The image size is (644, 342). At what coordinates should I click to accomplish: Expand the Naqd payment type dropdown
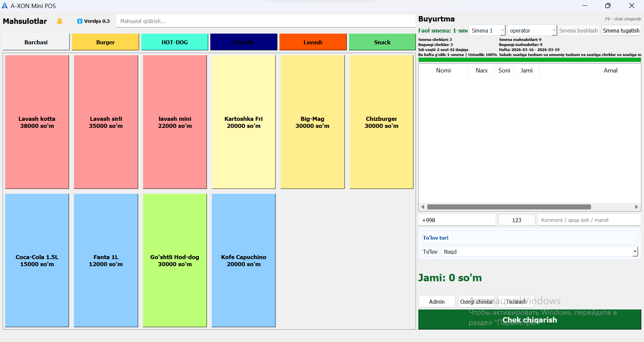point(635,252)
